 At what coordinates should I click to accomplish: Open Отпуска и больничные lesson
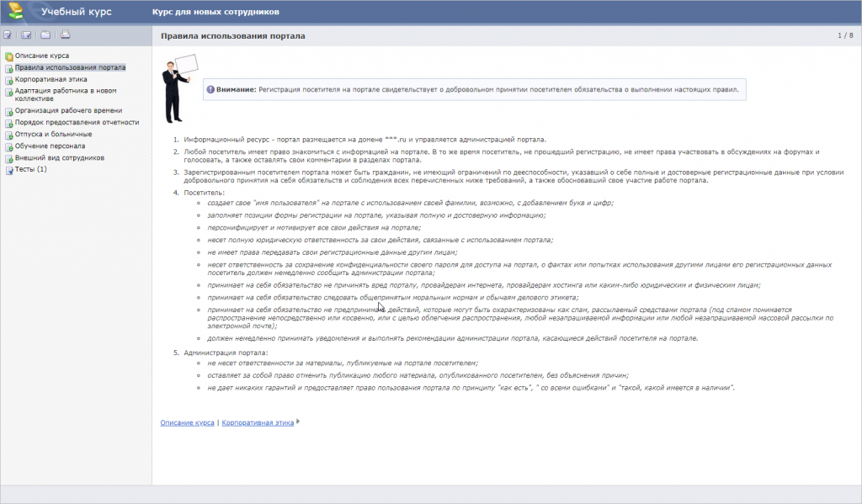click(x=53, y=134)
